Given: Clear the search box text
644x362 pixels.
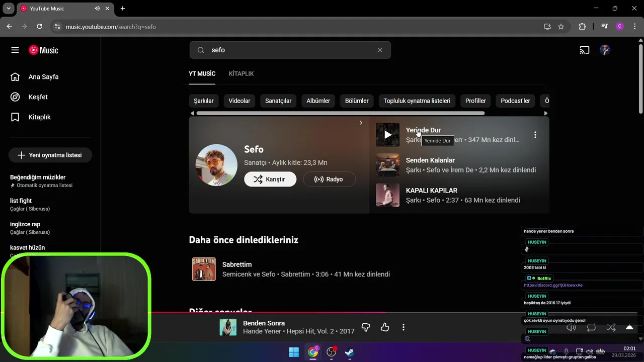Looking at the screenshot, I should (x=380, y=50).
